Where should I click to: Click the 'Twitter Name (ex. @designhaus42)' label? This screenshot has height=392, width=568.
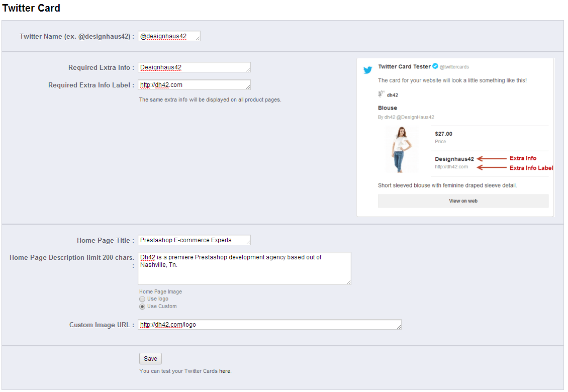(x=77, y=37)
